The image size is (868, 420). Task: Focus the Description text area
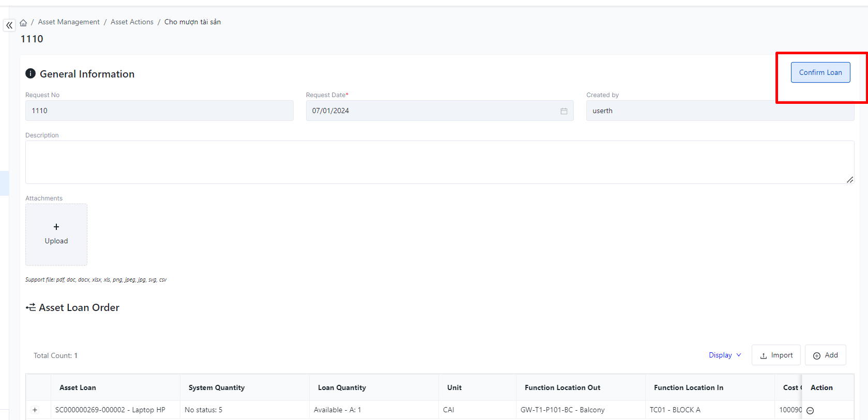click(x=439, y=162)
